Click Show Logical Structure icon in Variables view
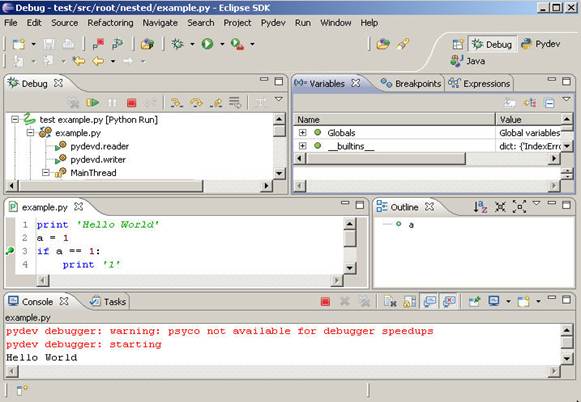581x402 pixels. pyautogui.click(x=529, y=103)
